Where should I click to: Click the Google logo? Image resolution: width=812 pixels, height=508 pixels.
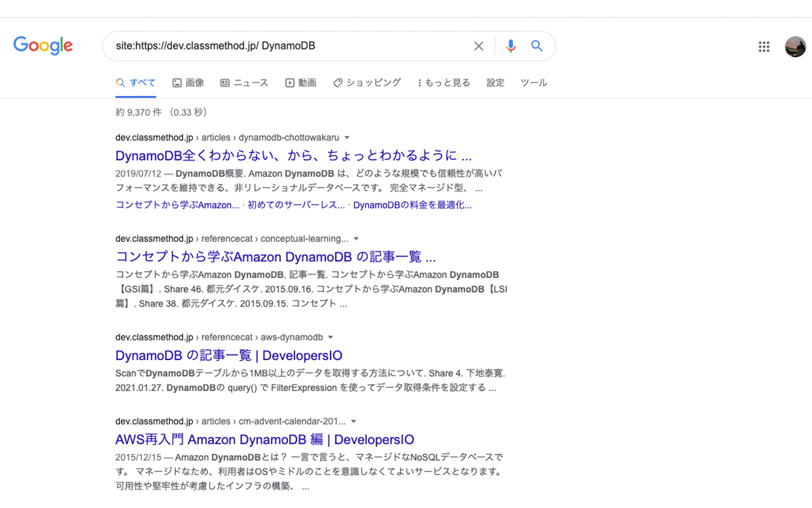coord(43,46)
